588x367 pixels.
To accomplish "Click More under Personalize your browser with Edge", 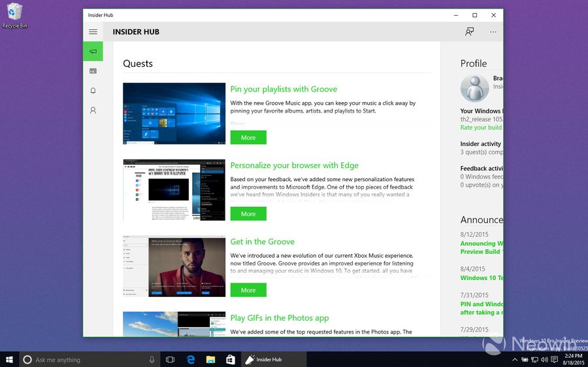I will (x=248, y=214).
